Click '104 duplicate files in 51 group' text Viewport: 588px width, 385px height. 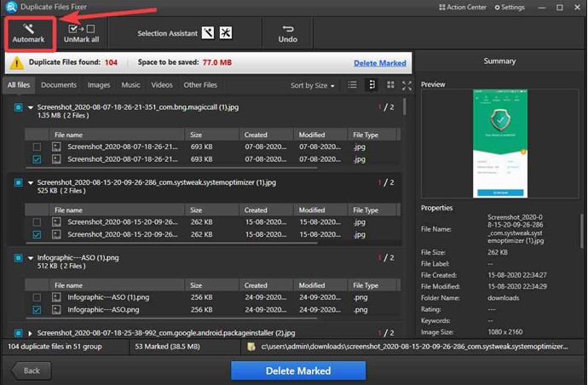pos(55,347)
